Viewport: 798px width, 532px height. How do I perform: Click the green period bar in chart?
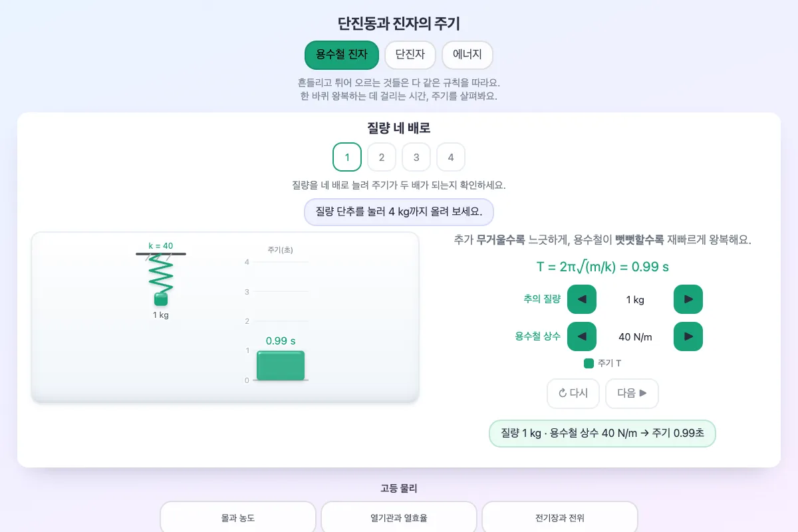point(281,366)
